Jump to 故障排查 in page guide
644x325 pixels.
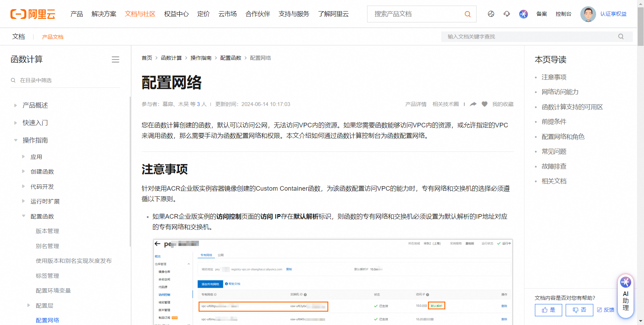554,167
